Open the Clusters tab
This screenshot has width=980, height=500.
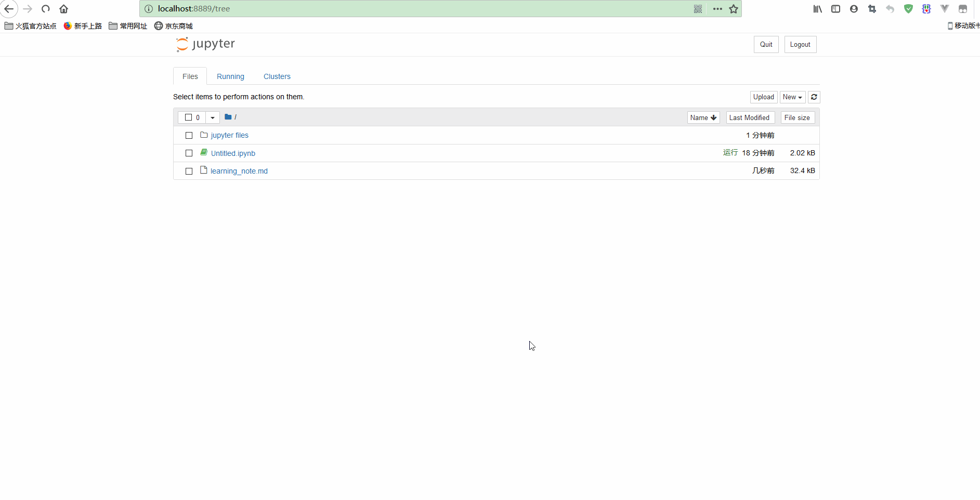tap(277, 76)
